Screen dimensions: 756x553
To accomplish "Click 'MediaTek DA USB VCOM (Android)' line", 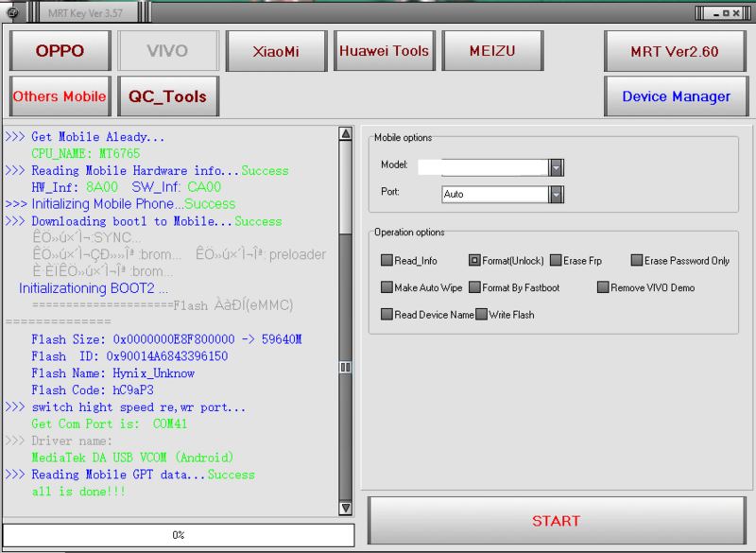I will tap(132, 458).
